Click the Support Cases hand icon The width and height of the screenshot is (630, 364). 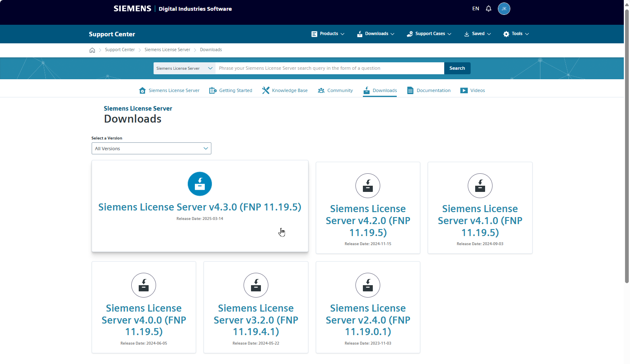point(410,34)
